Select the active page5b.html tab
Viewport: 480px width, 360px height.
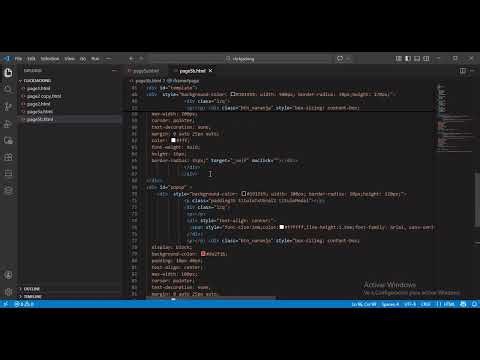(x=192, y=71)
